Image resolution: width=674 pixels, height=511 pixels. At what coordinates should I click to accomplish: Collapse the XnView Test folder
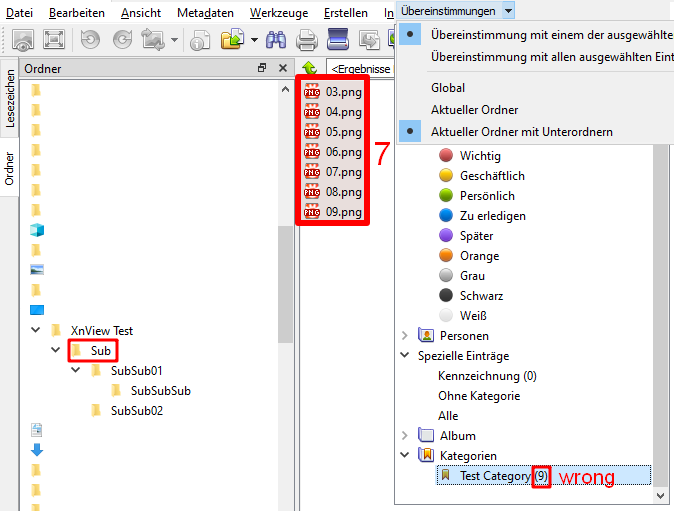36,330
